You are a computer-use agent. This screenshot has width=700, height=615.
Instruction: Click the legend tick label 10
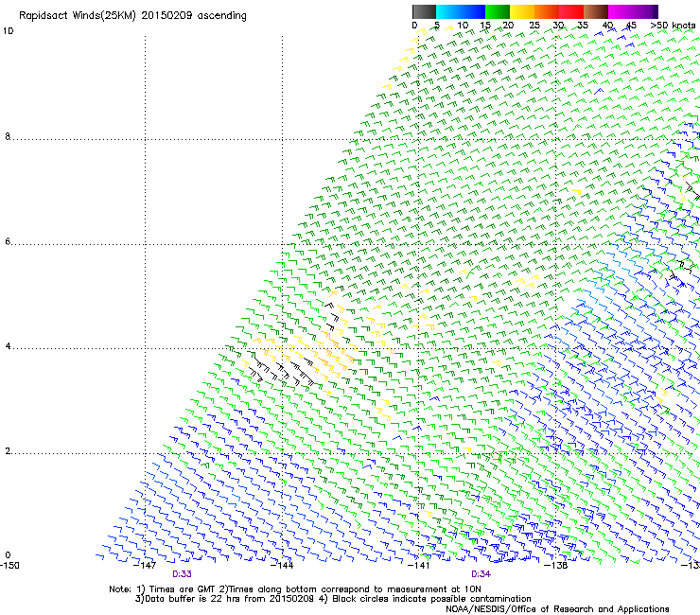(463, 26)
